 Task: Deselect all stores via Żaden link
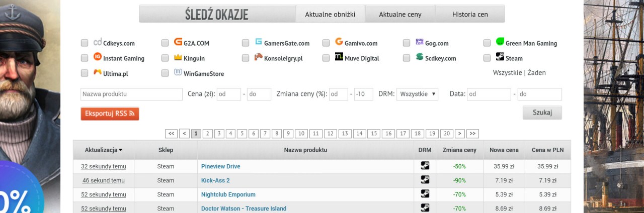point(537,72)
